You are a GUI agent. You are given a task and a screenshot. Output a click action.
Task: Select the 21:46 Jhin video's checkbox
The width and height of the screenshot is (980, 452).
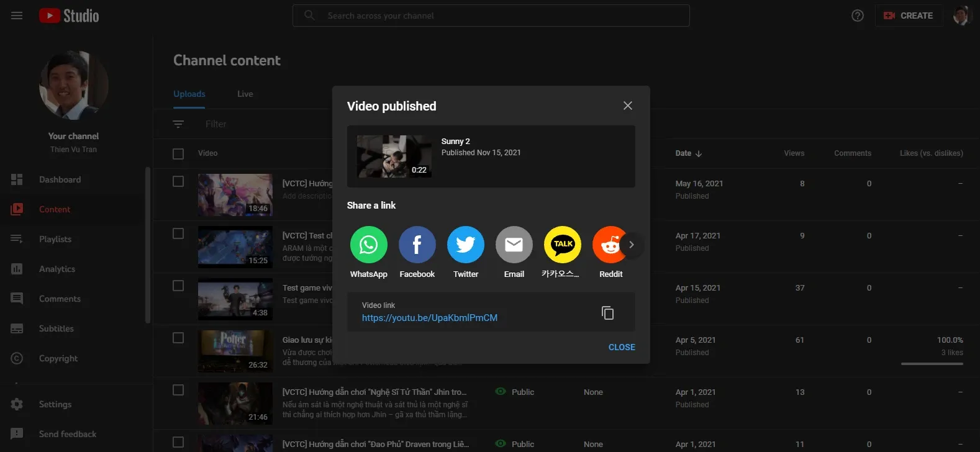(x=178, y=390)
